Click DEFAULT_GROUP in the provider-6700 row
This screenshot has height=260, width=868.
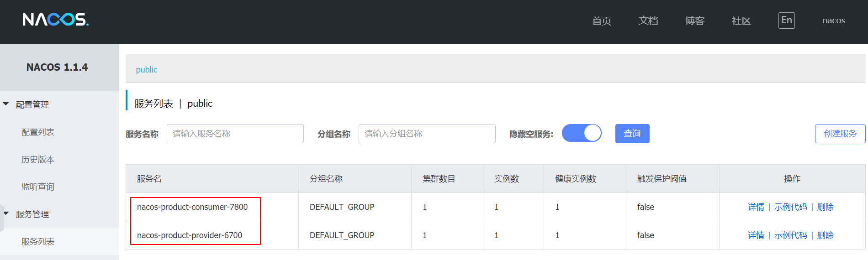(x=342, y=235)
